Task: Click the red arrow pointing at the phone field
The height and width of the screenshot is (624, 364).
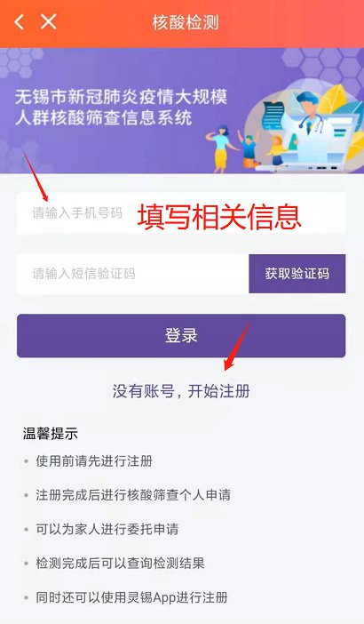Action: (x=36, y=177)
